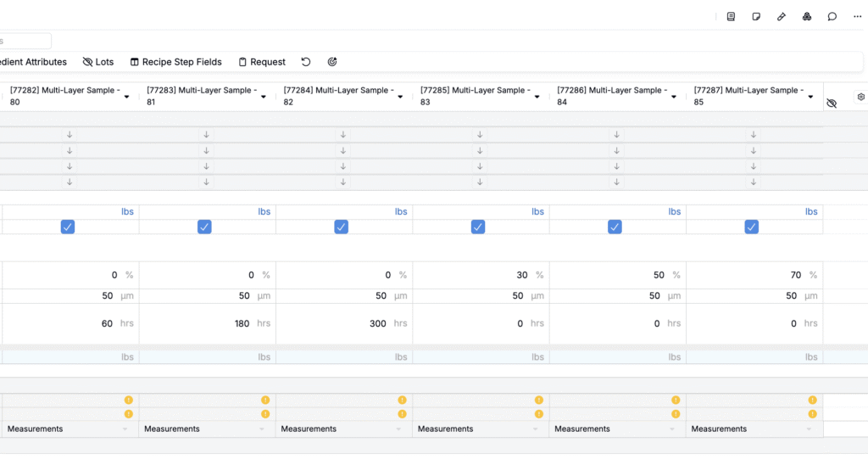Click the Request button
This screenshot has height=465, width=868.
262,62
